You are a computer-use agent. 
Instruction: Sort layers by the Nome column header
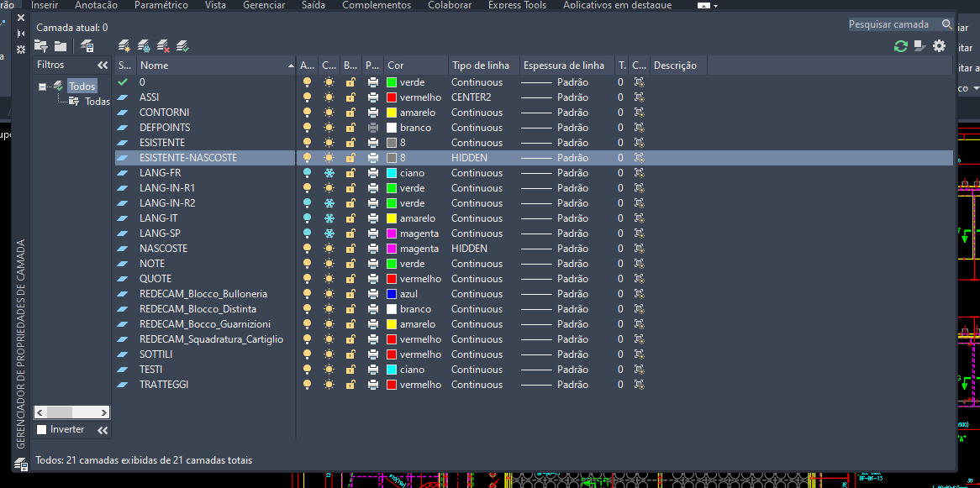coord(210,65)
